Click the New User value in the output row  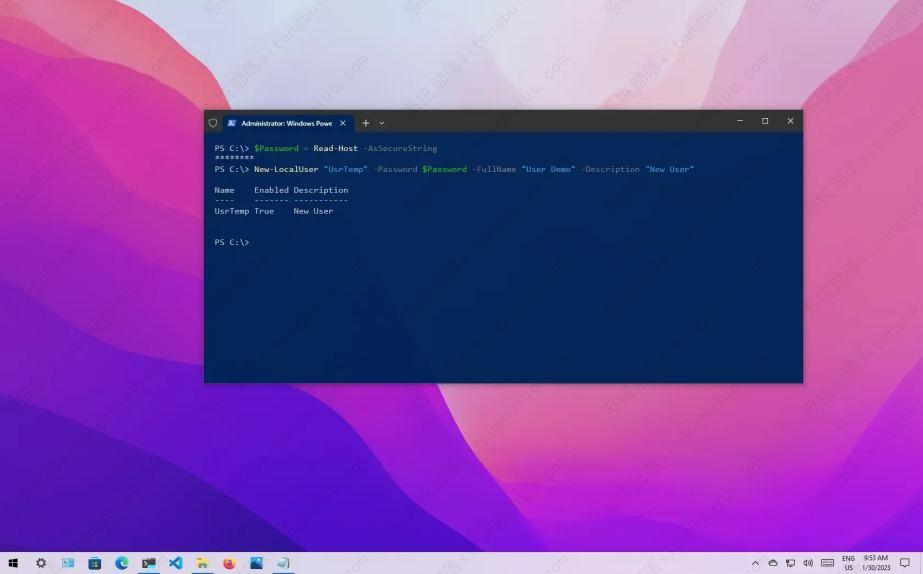313,211
